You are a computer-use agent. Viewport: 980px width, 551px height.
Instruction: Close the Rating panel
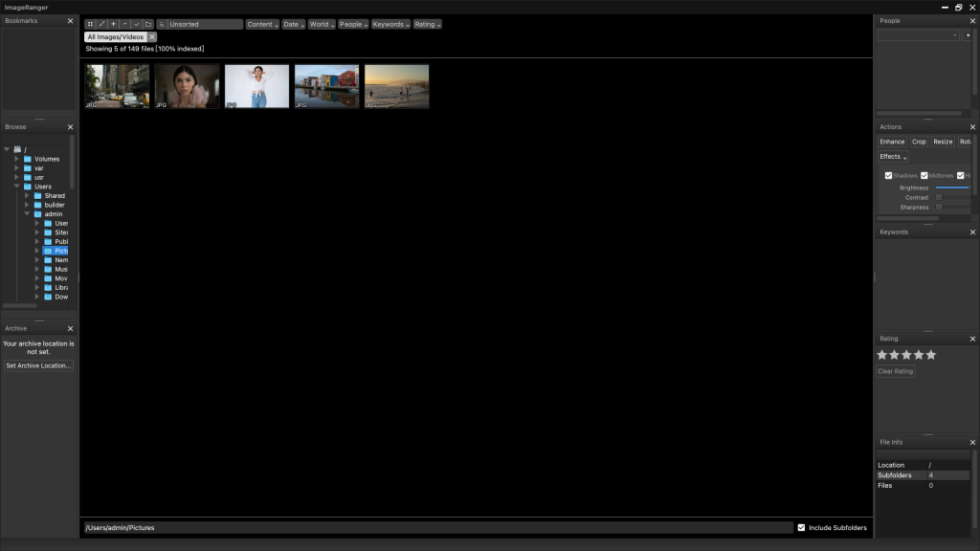coord(972,339)
